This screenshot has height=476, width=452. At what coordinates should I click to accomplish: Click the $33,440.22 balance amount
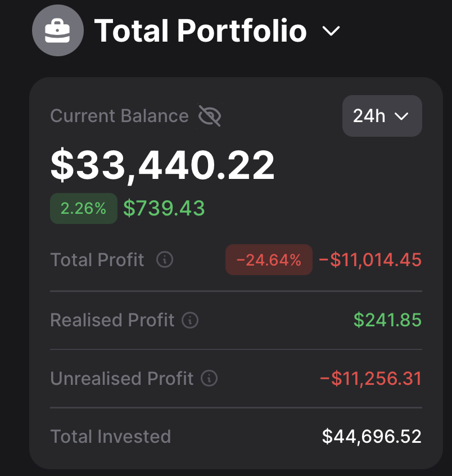coord(162,165)
